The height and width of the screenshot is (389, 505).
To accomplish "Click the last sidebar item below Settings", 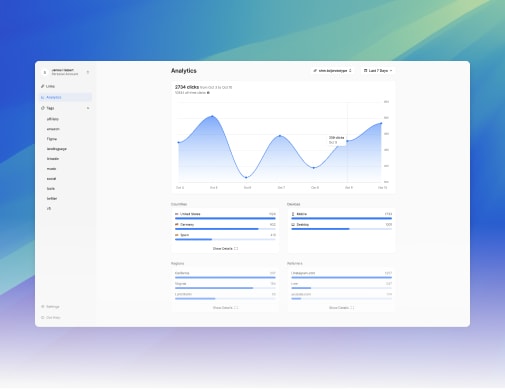I will pos(53,318).
